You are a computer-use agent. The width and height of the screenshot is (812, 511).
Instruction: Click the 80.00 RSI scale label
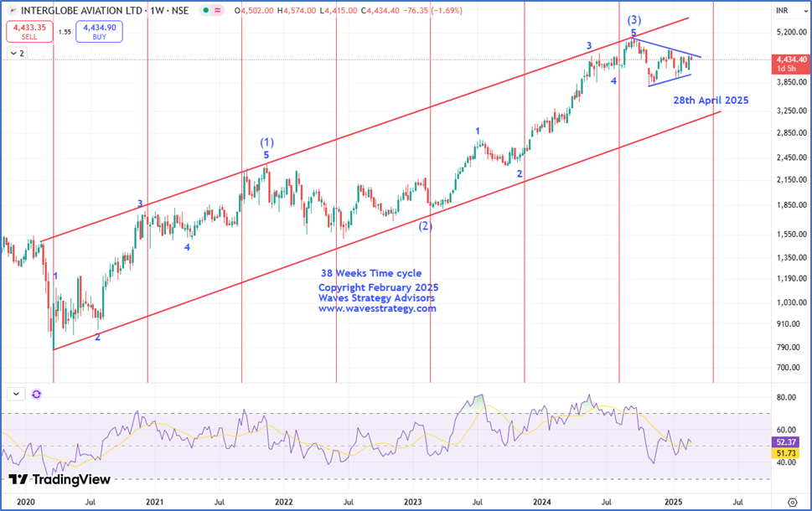(x=787, y=398)
